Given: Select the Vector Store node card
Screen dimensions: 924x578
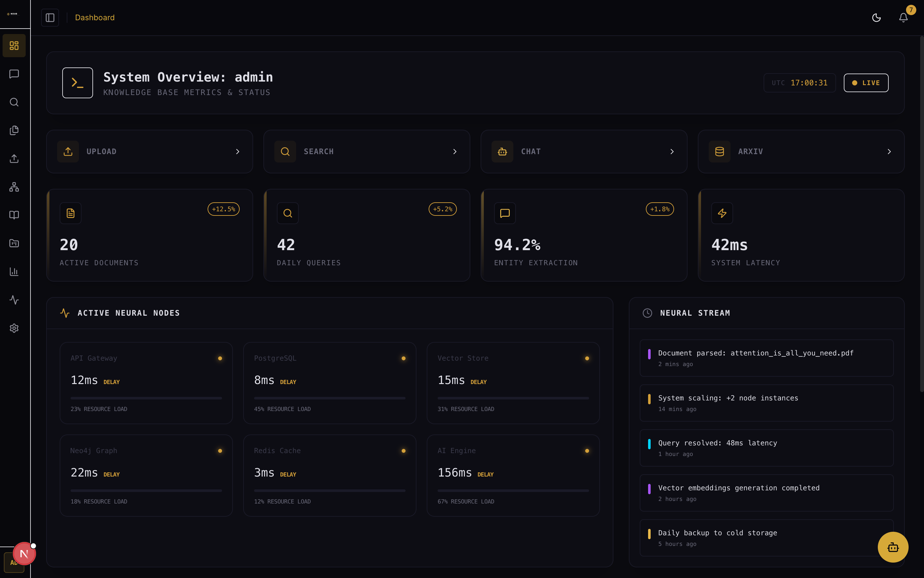Looking at the screenshot, I should [513, 383].
